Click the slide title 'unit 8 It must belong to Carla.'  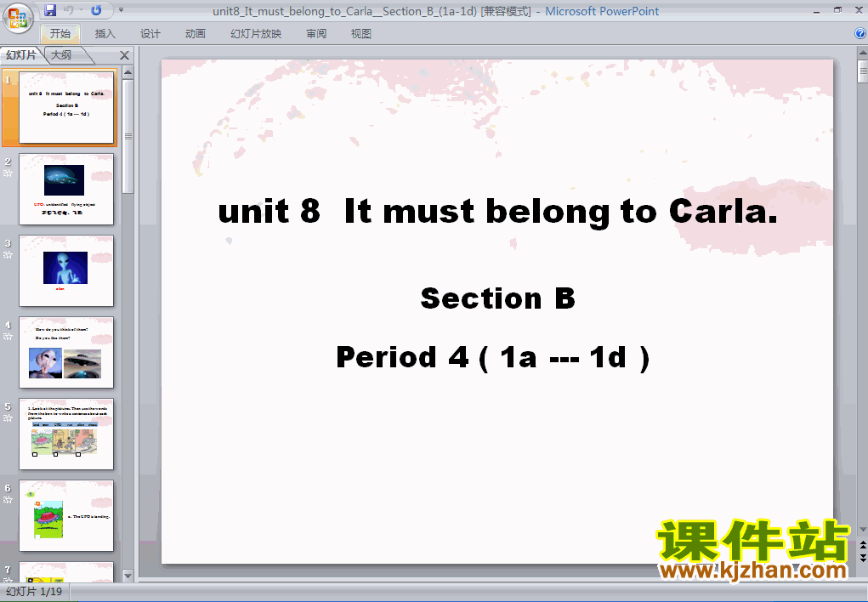(497, 212)
